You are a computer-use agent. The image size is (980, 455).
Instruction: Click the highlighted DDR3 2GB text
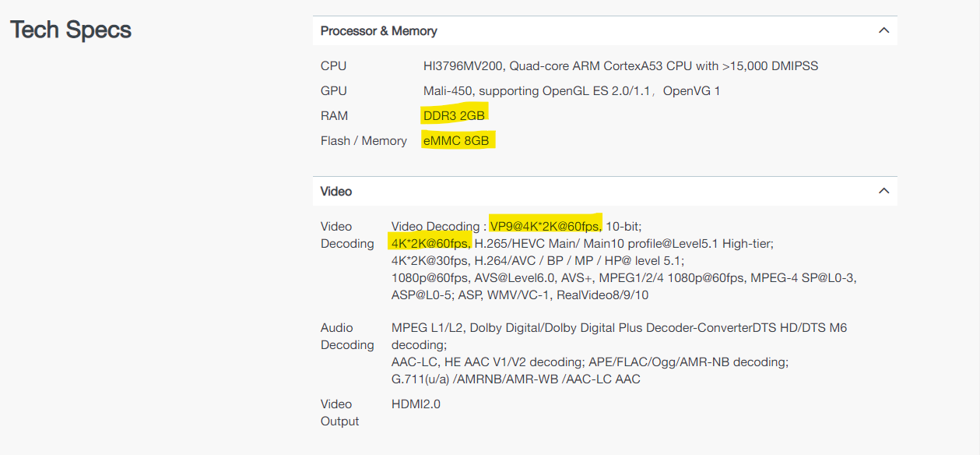(454, 115)
